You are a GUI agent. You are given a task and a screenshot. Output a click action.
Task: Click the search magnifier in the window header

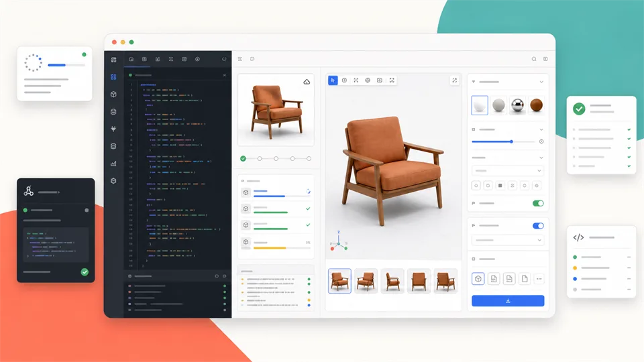[534, 59]
